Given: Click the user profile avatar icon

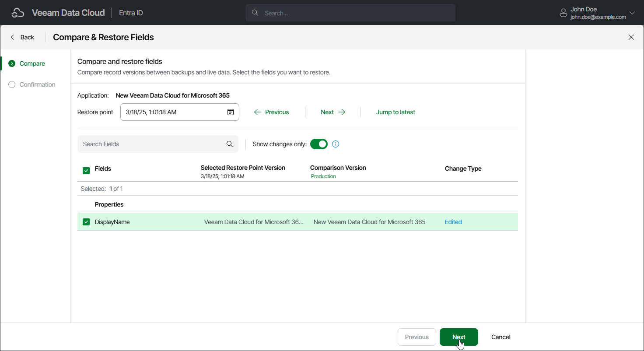Looking at the screenshot, I should [563, 13].
